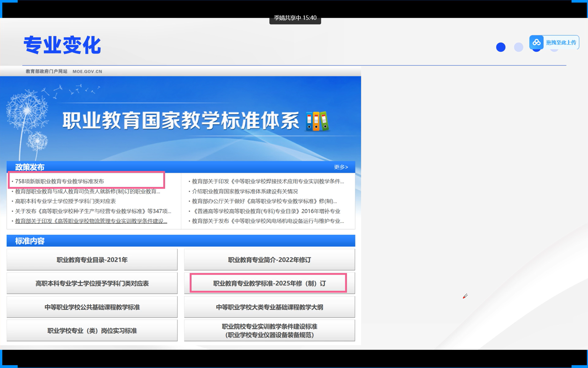This screenshot has height=368, width=588.
Task: Open 《普通高等学校高等职业教育(专科)专业目录》2016年增补专业 link
Action: (x=266, y=211)
